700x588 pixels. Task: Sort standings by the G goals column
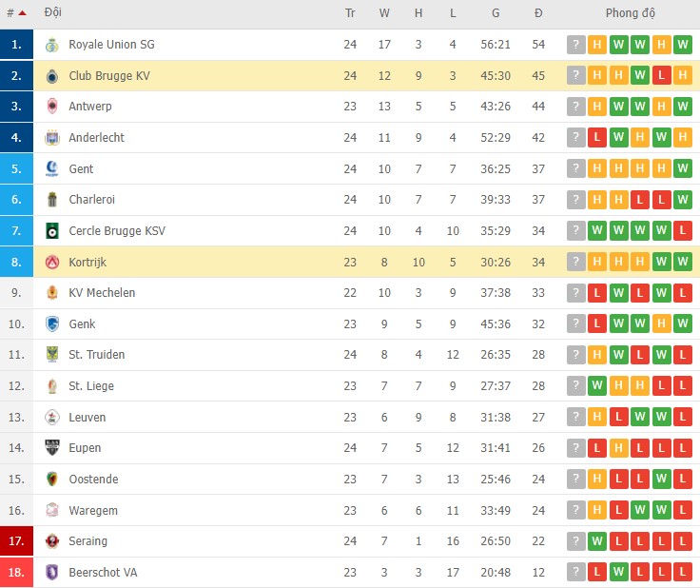click(x=496, y=13)
